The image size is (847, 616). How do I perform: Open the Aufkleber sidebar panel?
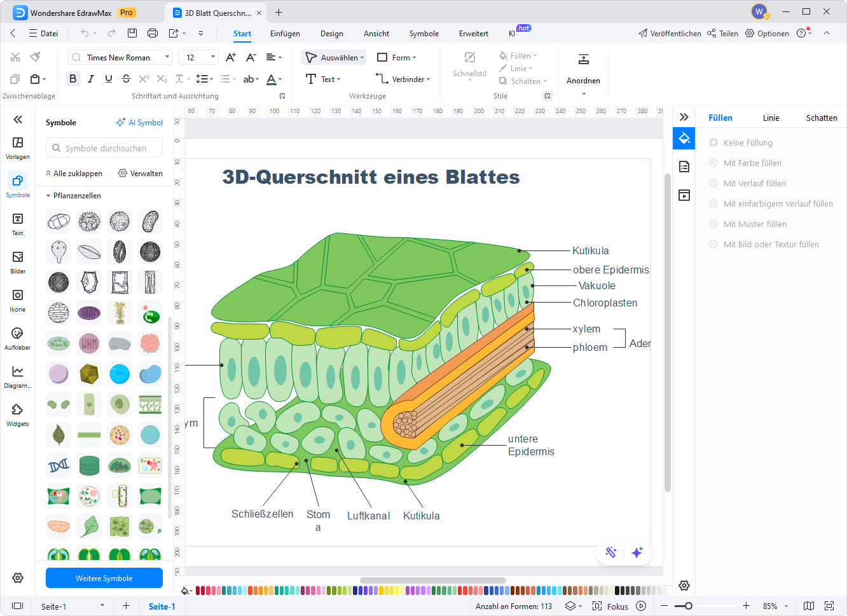[17, 338]
